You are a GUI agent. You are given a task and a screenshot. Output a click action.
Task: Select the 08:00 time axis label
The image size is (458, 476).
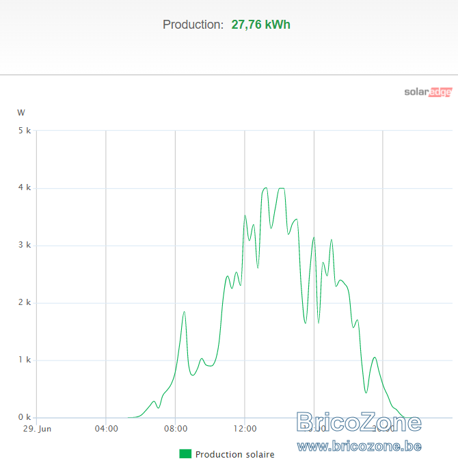point(176,429)
